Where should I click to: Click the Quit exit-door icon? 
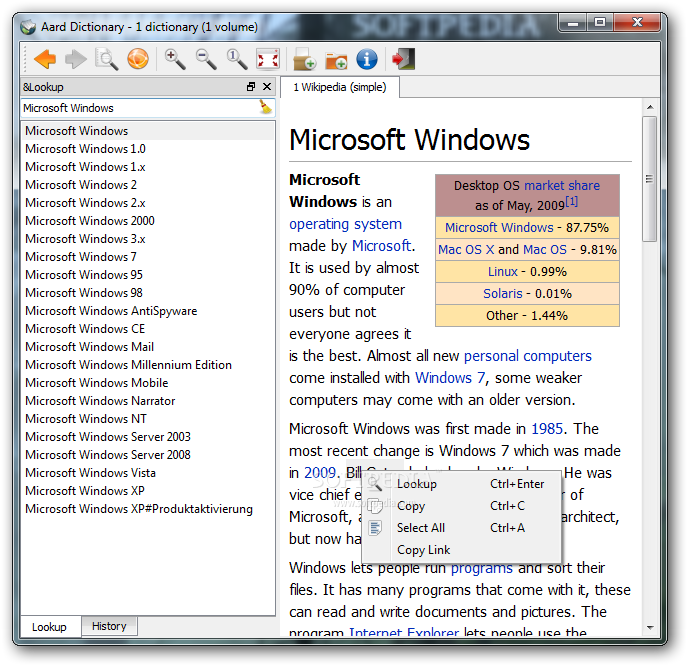click(404, 59)
